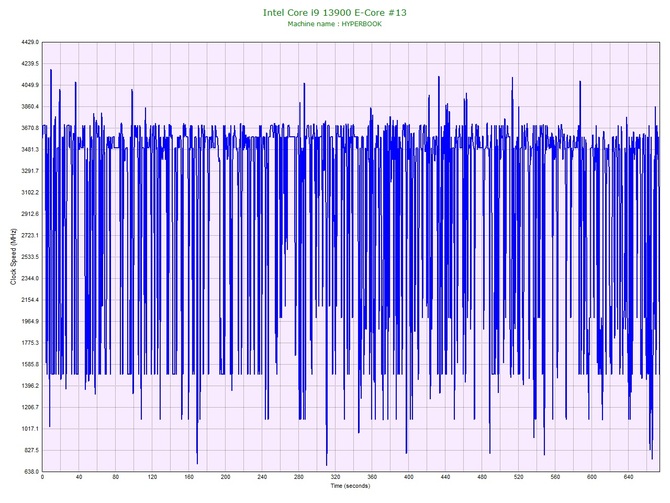Select the 4049.9 y-axis label
Viewport: 670px width, 503px height.
(x=30, y=85)
